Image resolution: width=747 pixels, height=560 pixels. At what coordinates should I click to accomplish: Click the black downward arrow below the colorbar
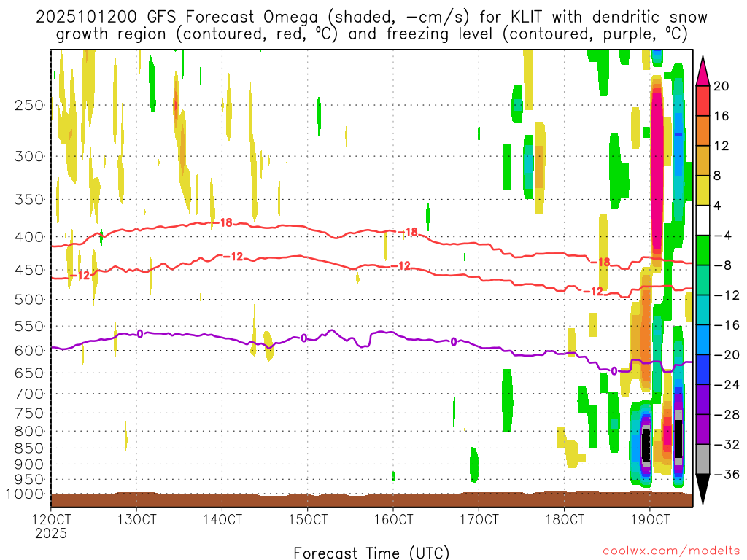coord(703,489)
